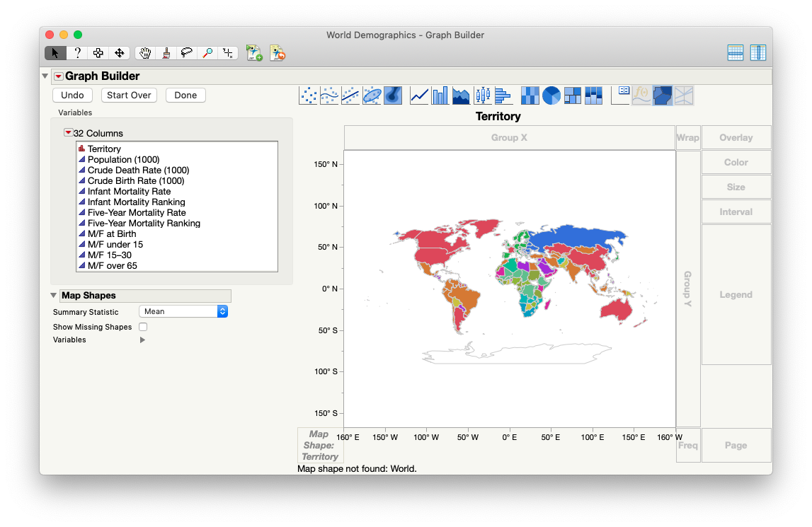Open the Summary Statistic dropdown
This screenshot has height=527, width=812.
click(183, 311)
